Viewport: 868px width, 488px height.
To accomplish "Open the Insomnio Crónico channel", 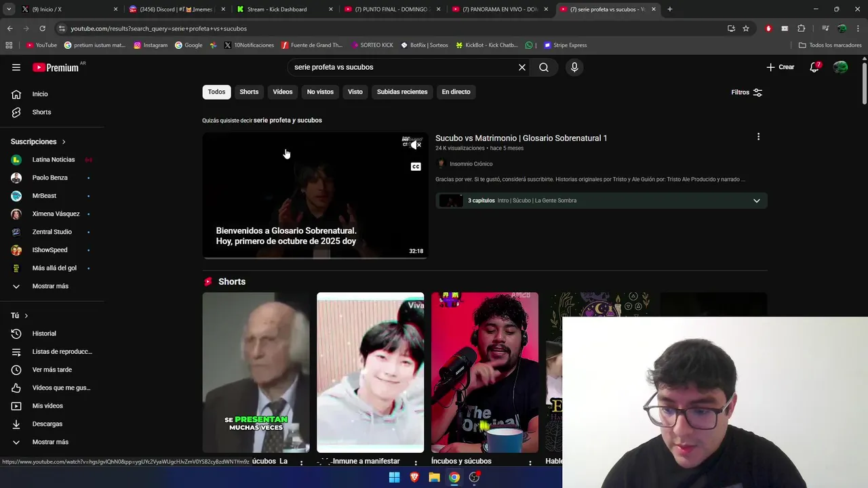I will click(x=471, y=163).
